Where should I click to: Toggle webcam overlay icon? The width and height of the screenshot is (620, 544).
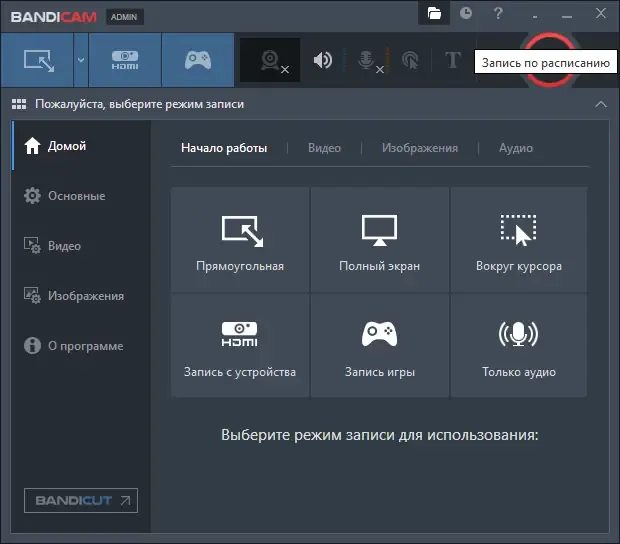[x=270, y=60]
